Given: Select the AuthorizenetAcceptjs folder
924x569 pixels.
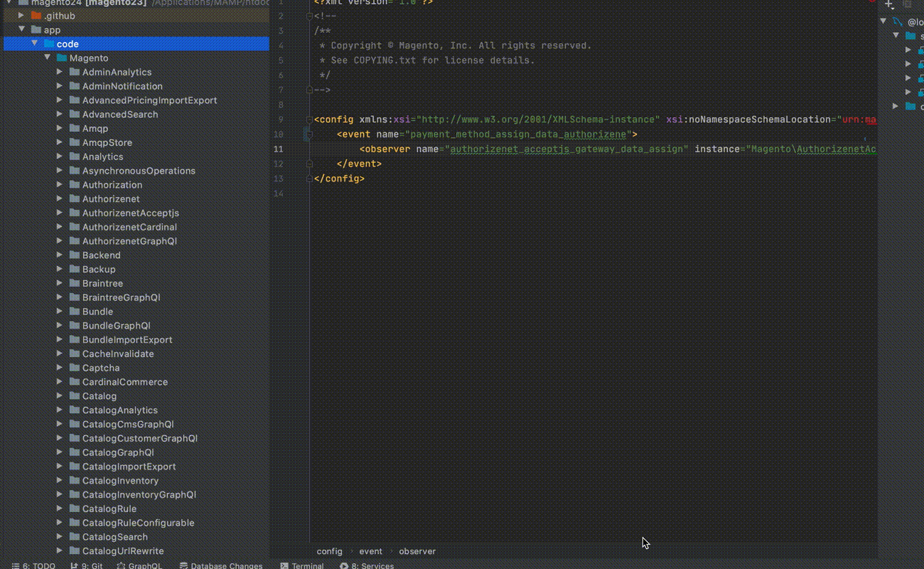Looking at the screenshot, I should tap(130, 213).
